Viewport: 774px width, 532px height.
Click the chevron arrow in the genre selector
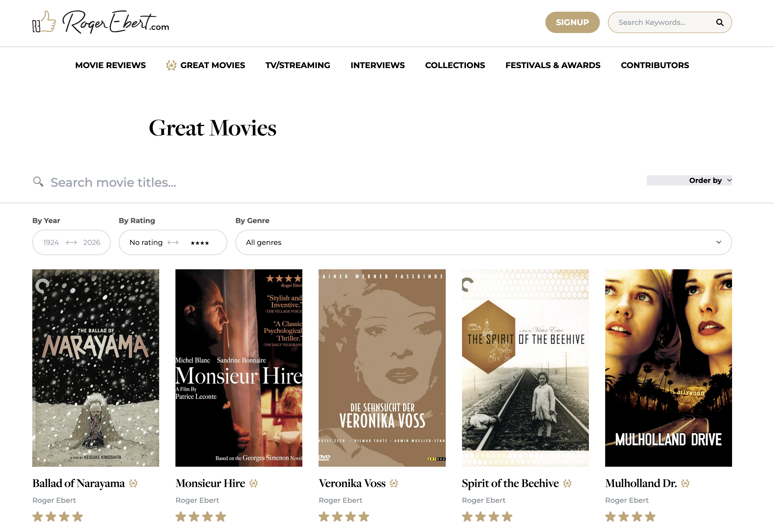pos(719,242)
